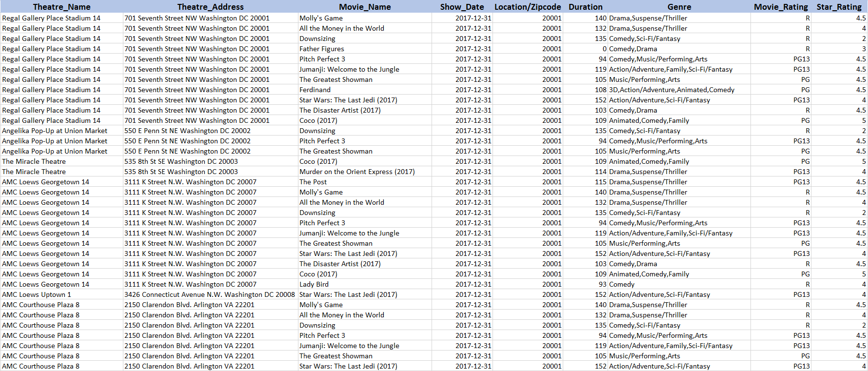Screen dimensions: 868x371
Task: Click The Post movie name cell
Action: click(x=365, y=182)
